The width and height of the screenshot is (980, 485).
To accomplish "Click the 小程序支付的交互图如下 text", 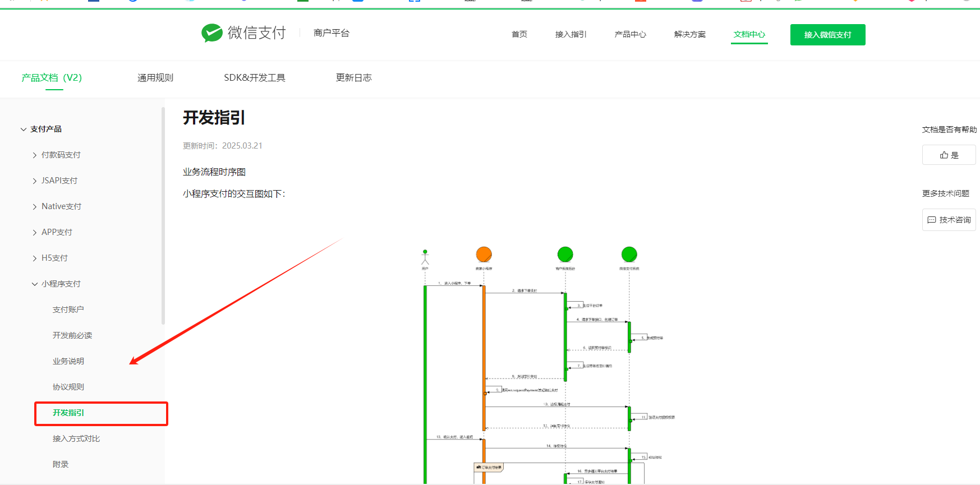I will coord(234,194).
